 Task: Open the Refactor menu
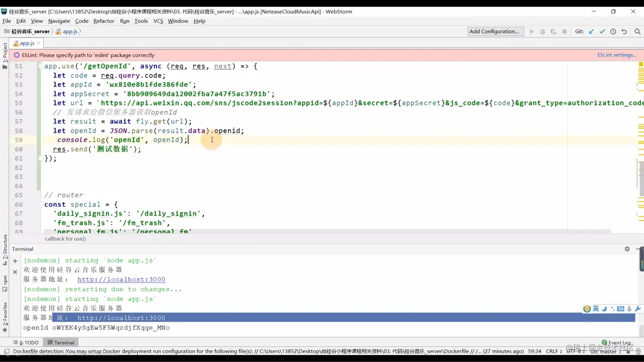click(104, 21)
